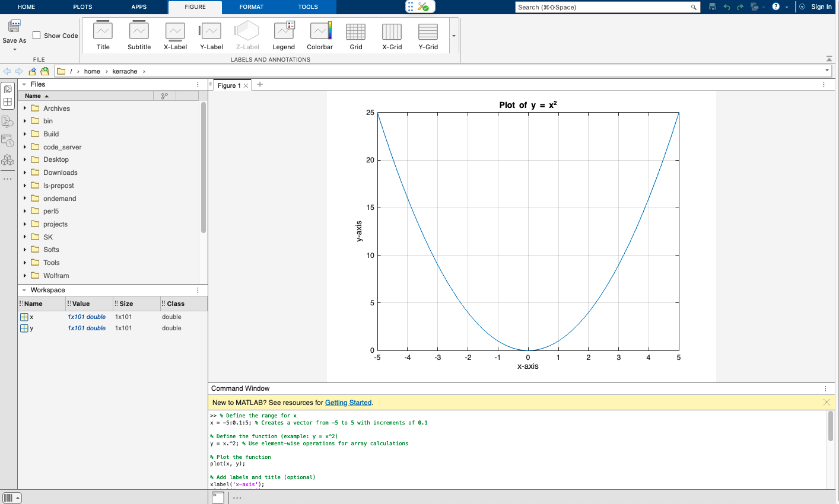
Task: Show more sidebar panels ellipsis
Action: point(8,178)
